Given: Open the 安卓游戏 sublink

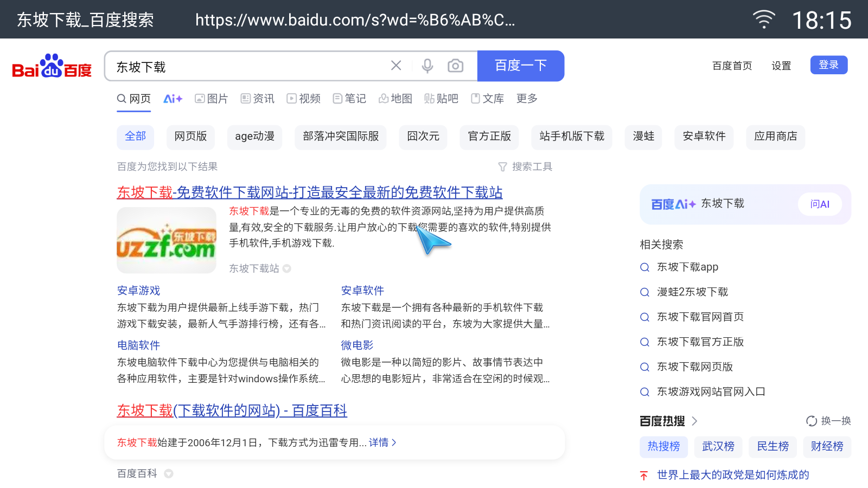Looking at the screenshot, I should (x=138, y=291).
